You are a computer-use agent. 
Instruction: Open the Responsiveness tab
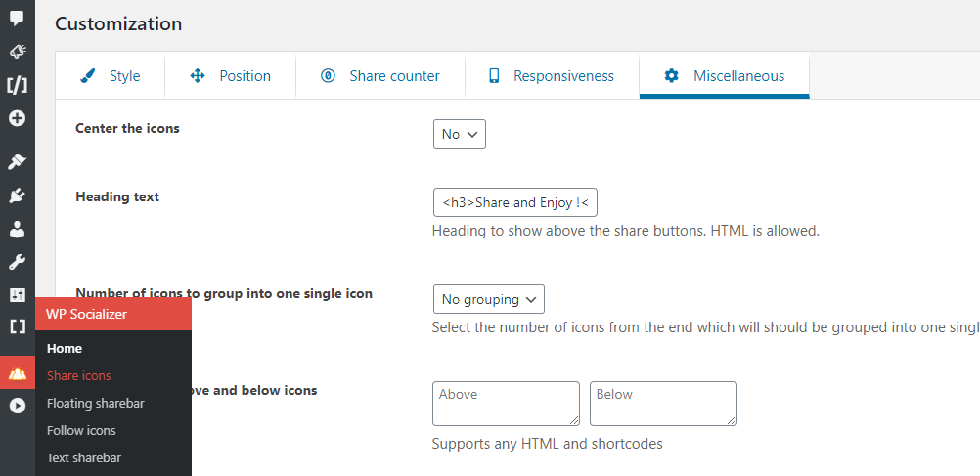tap(552, 76)
